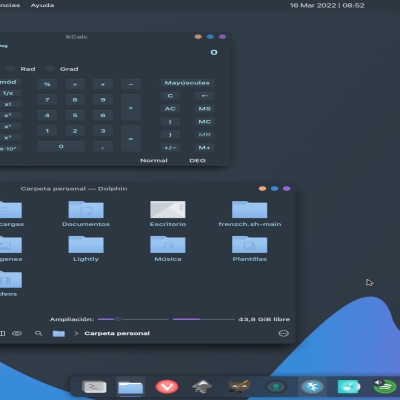Screen dimensions: 400x400
Task: Click the AC all-clear key in KCalc
Action: point(170,109)
